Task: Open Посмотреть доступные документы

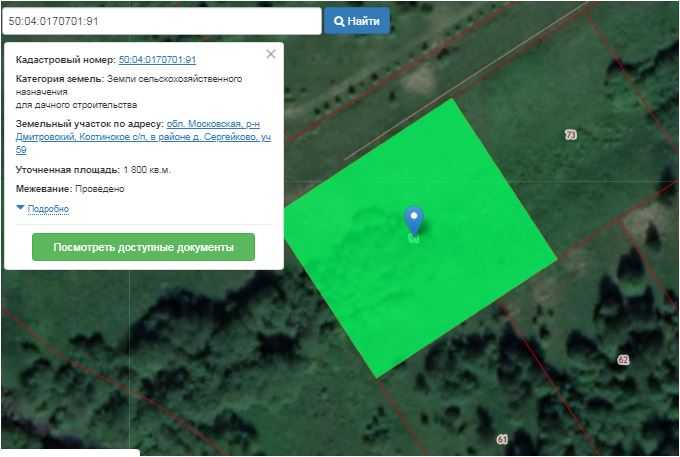Action: click(x=143, y=247)
